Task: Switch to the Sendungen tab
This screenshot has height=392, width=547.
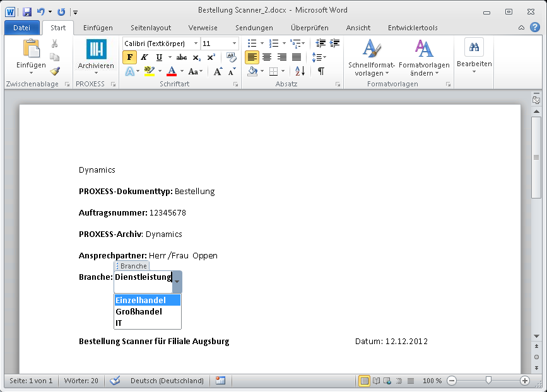Action: (254, 28)
